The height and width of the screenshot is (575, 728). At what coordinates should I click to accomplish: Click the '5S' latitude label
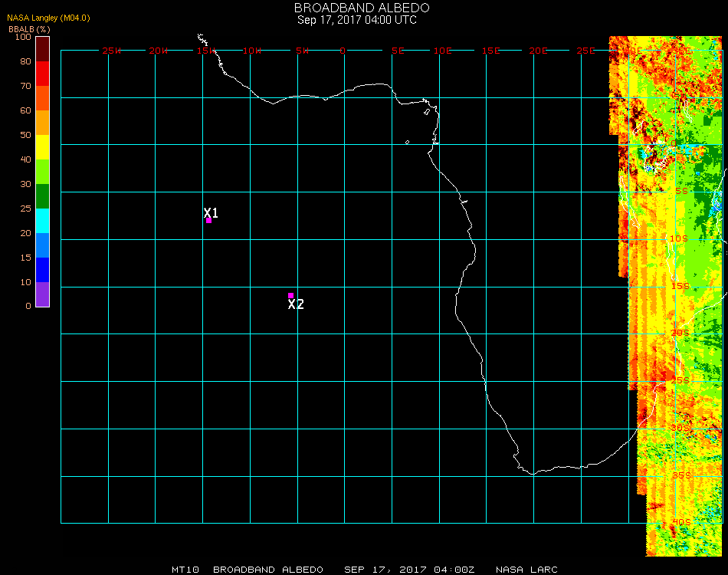click(681, 192)
